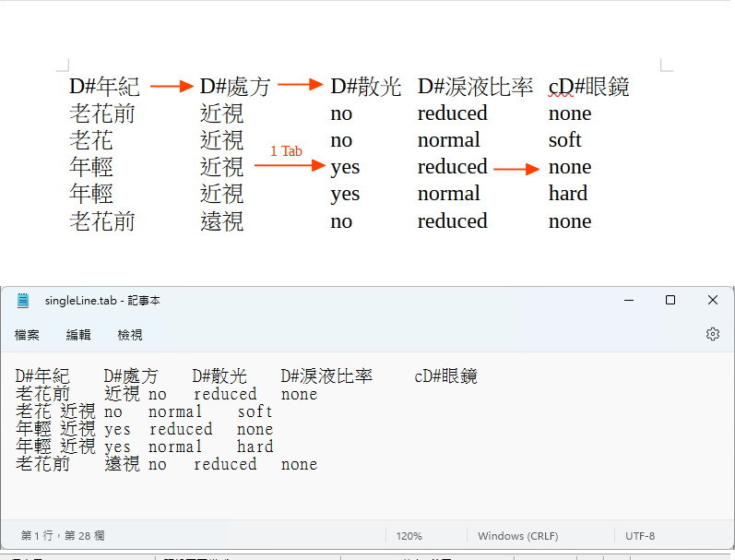Open the 檢視 menu

coord(130,335)
